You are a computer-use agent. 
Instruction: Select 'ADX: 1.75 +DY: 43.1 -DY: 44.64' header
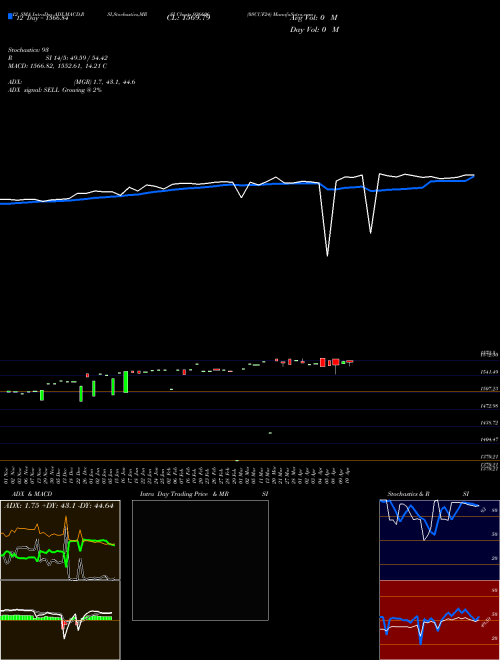(59, 506)
